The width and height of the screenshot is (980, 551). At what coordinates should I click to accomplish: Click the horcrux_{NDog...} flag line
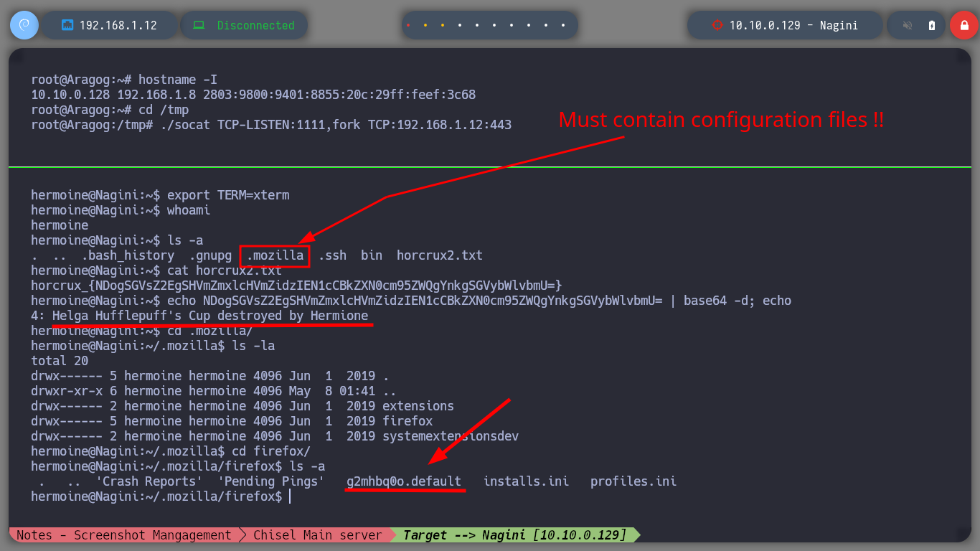tap(296, 286)
